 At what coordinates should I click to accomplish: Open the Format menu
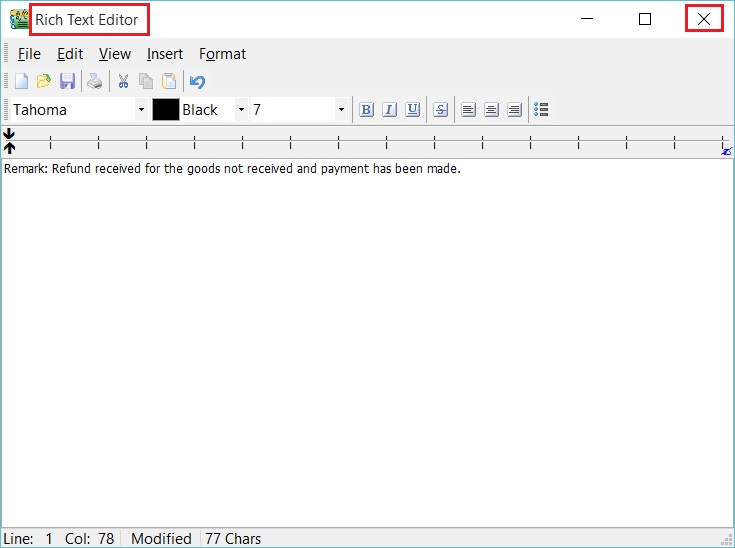pyautogui.click(x=222, y=54)
